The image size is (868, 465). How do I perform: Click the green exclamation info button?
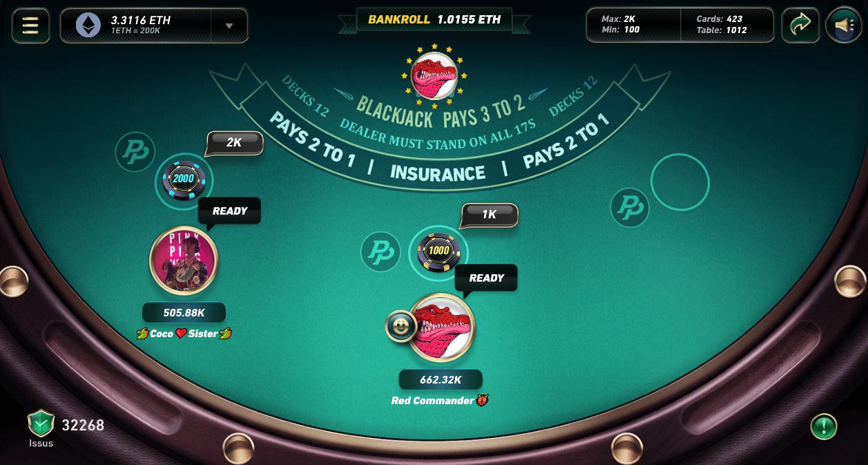coord(824,426)
